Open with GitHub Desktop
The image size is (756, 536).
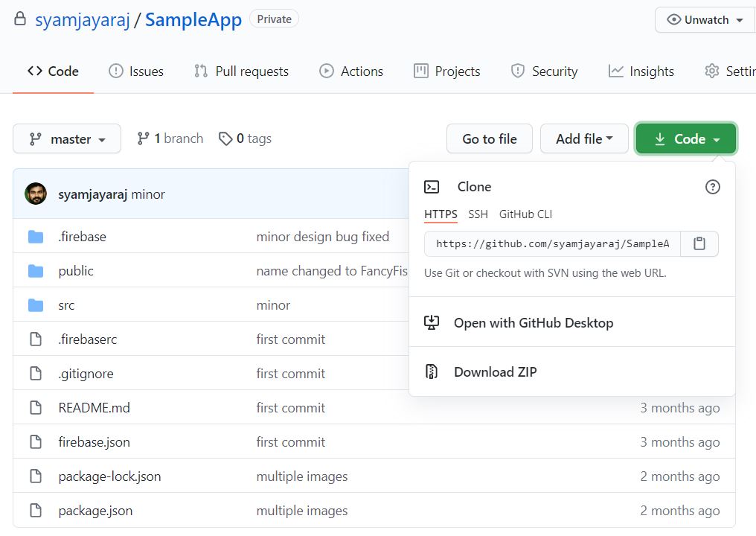533,323
